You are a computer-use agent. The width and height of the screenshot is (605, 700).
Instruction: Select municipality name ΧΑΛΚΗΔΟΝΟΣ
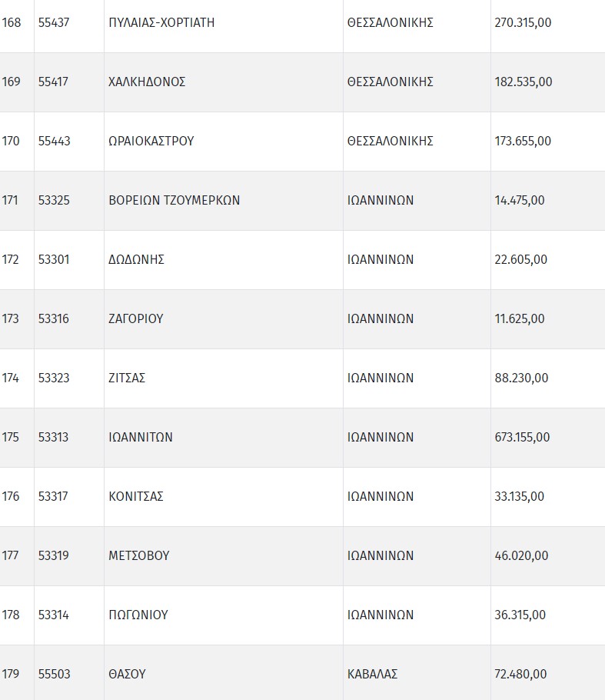tap(147, 82)
